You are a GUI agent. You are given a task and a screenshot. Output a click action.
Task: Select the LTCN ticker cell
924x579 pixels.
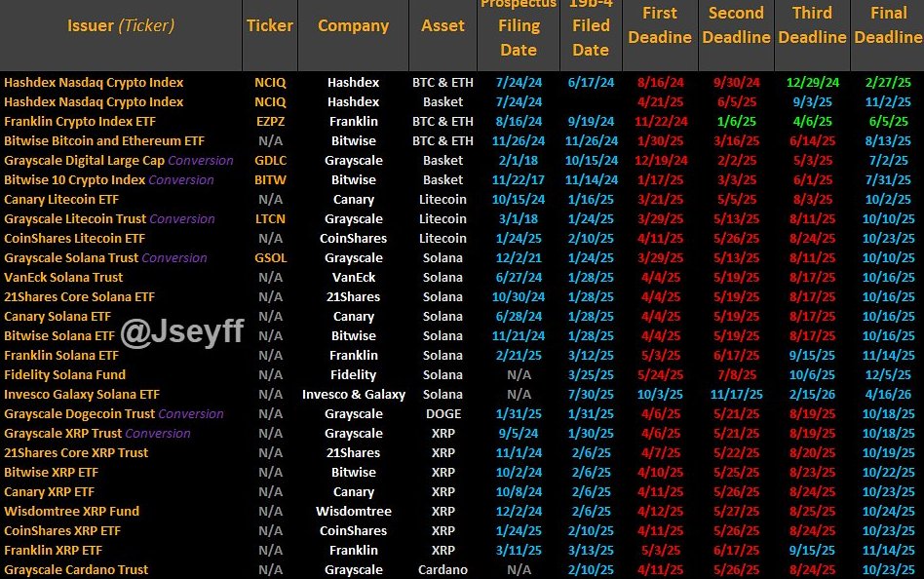coord(270,219)
